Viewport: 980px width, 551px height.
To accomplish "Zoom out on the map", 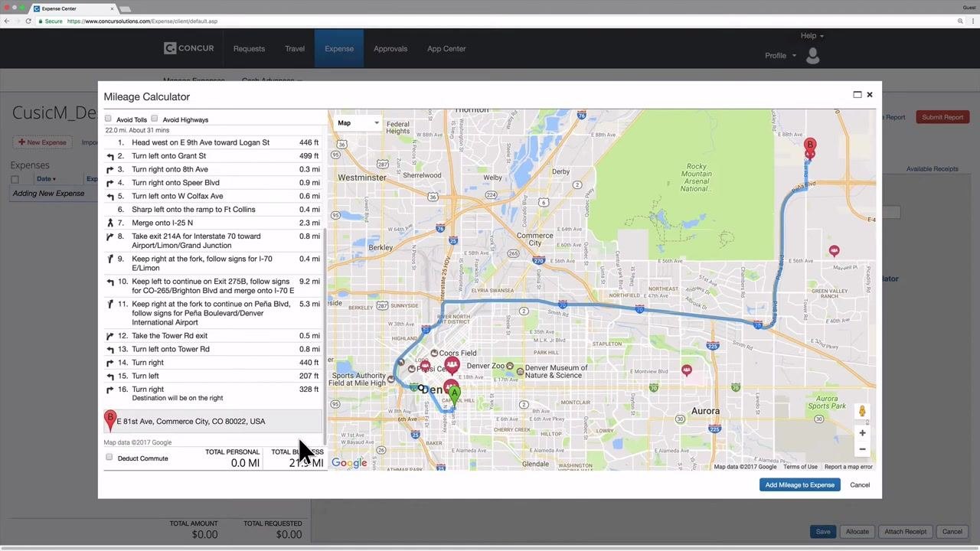I will (862, 449).
